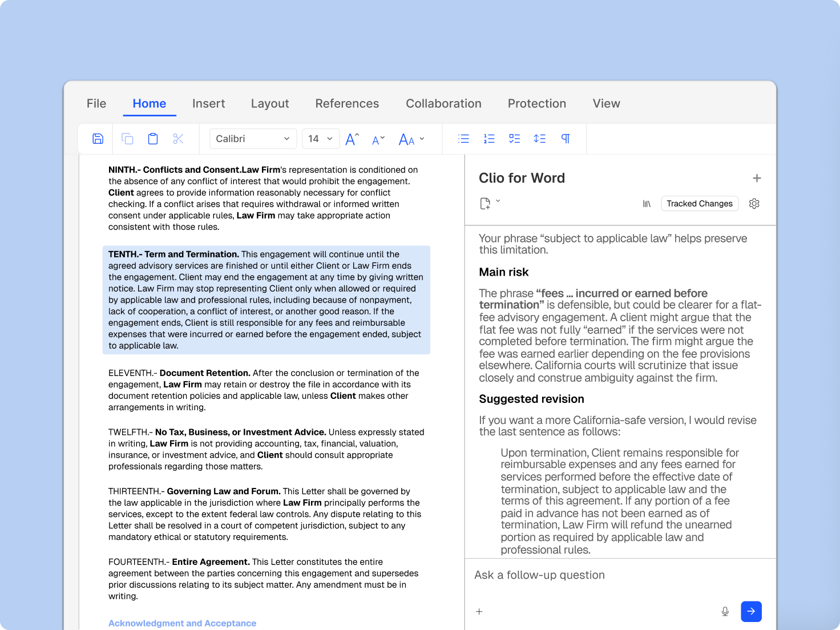Click the "Ask a follow-up question" input field
This screenshot has width=840, height=630.
(620, 575)
